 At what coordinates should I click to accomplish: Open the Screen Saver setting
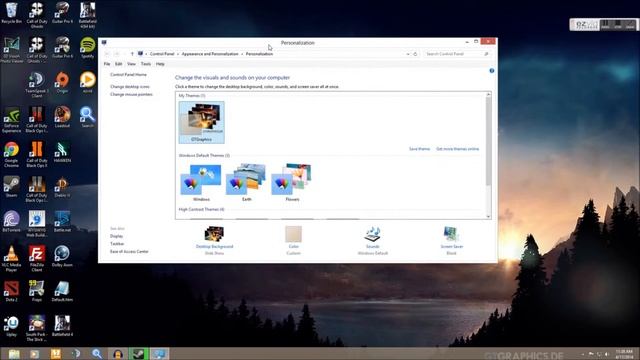(x=451, y=240)
